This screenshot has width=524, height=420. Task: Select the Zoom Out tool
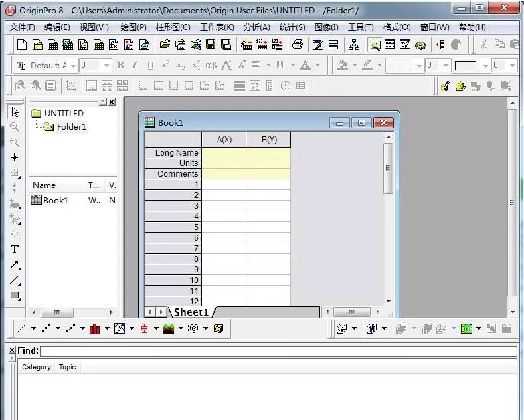coord(15,142)
